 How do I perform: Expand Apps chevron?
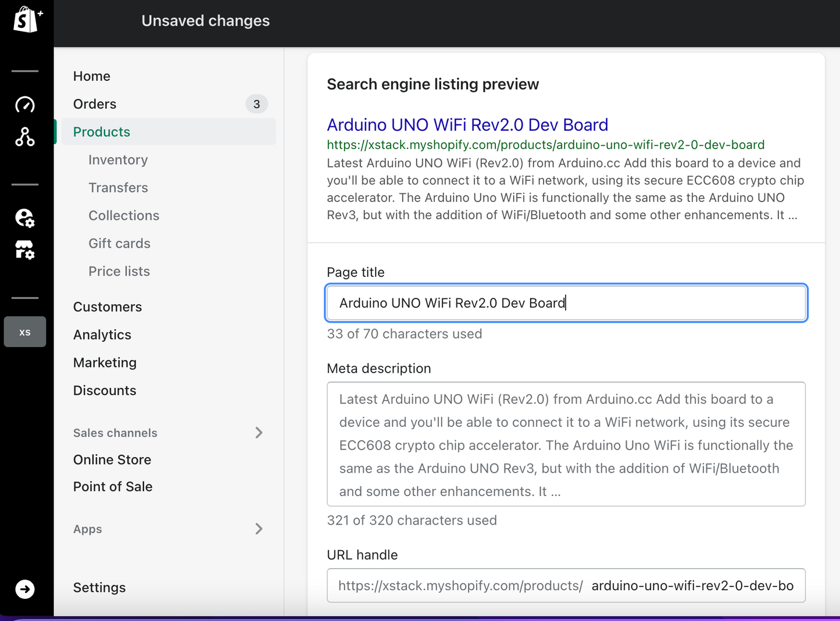coord(259,529)
